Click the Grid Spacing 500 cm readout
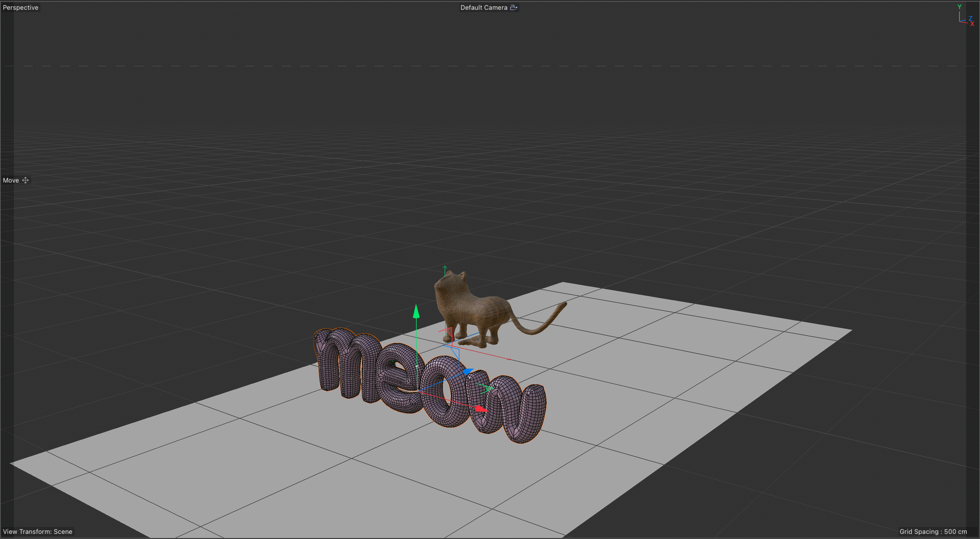The image size is (980, 539). click(x=933, y=532)
